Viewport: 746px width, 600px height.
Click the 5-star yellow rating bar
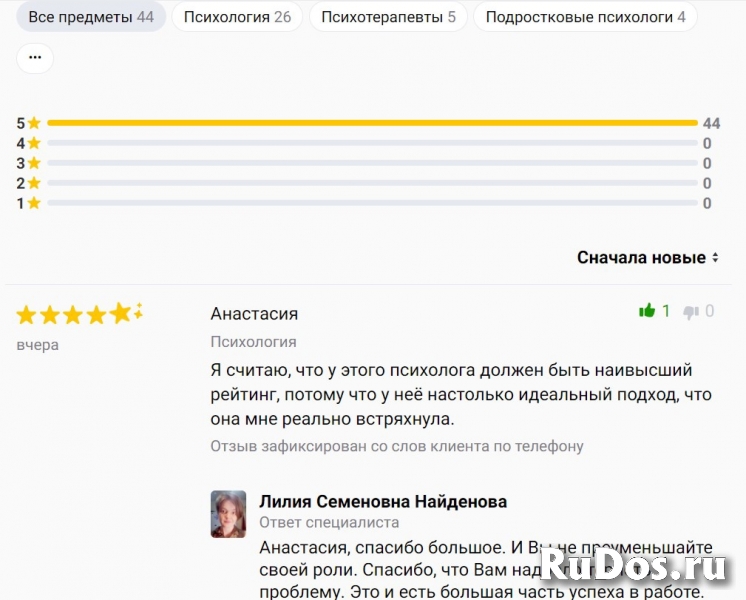point(373,123)
